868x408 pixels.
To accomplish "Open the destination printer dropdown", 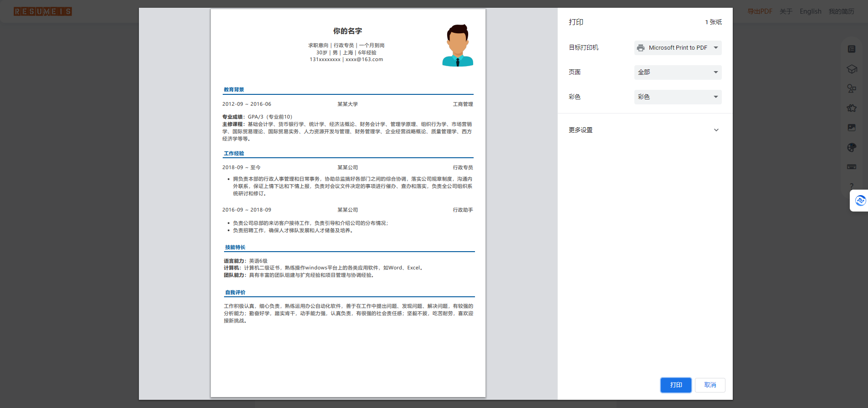I will [x=678, y=48].
